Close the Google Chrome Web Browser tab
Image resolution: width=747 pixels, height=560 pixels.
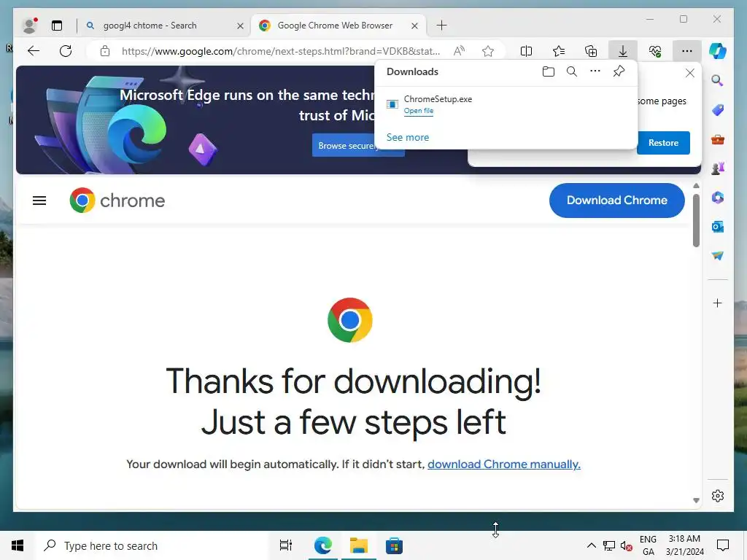(414, 26)
